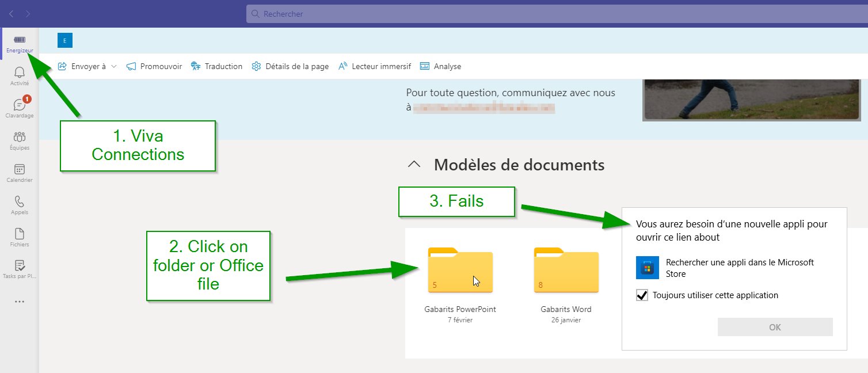Open the Energizeur Viva Connections app
The width and height of the screenshot is (868, 373).
(x=20, y=44)
